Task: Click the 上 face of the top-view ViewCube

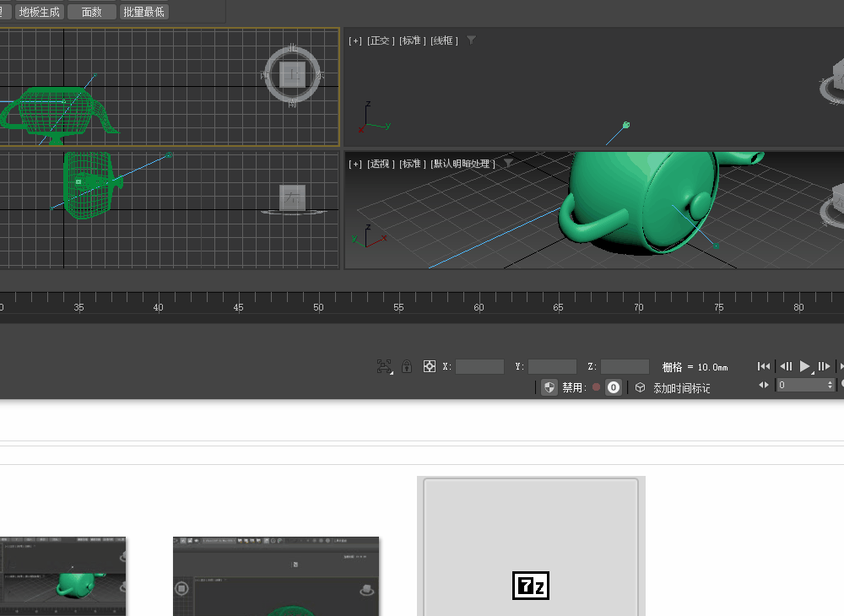Action: point(292,74)
